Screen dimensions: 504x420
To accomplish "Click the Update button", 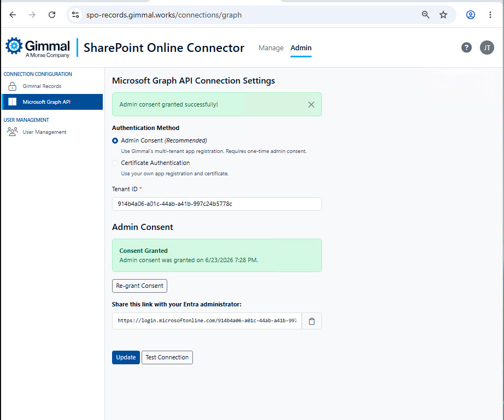I will [x=126, y=357].
